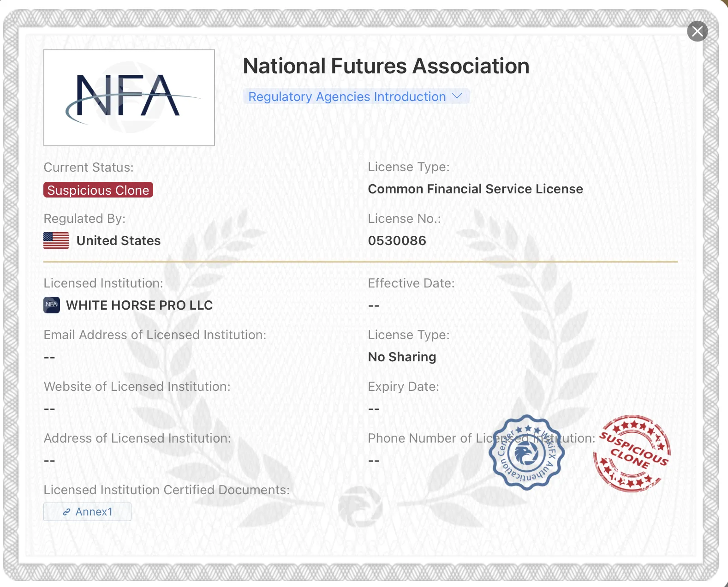728x587 pixels.
Task: Click the NFA logo image
Action: [x=129, y=98]
